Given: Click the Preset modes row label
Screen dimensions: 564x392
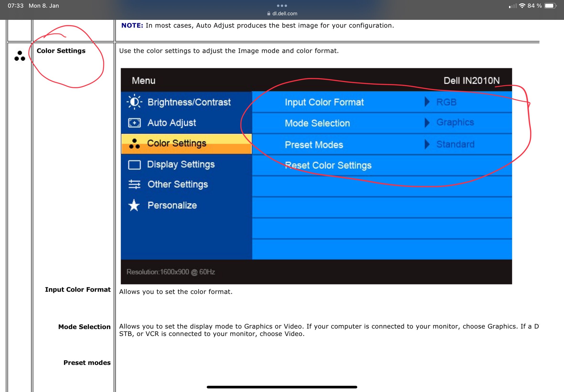Looking at the screenshot, I should tap(87, 363).
